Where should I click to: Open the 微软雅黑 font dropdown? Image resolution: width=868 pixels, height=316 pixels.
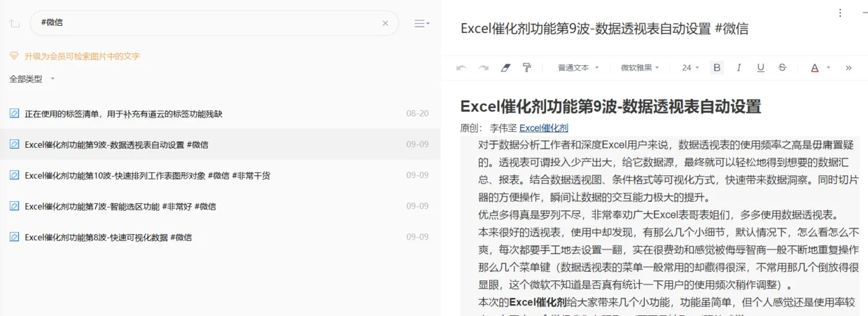click(640, 68)
